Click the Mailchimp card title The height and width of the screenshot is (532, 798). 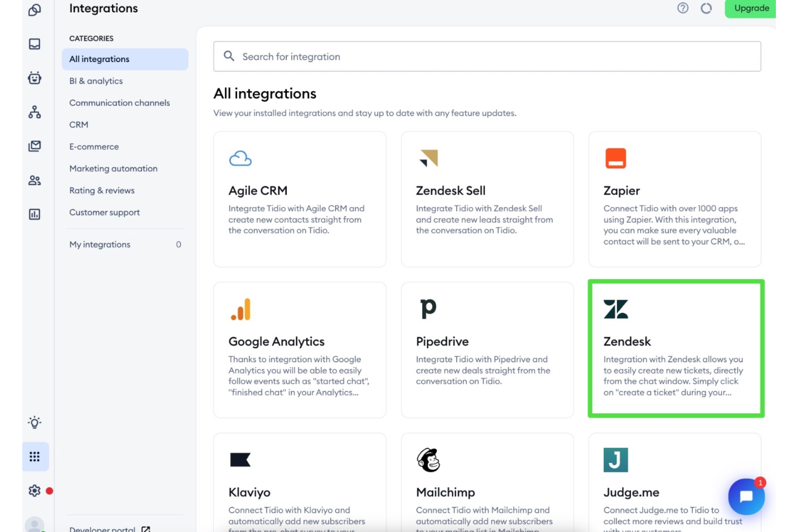click(445, 493)
